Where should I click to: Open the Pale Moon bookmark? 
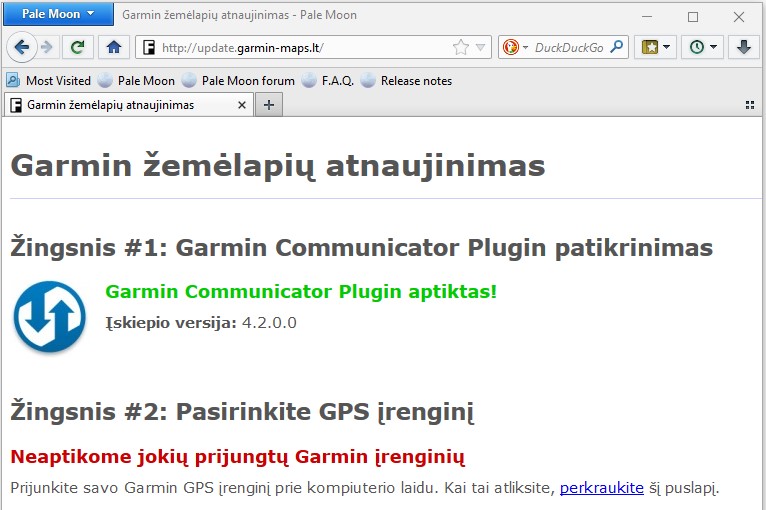tap(136, 81)
